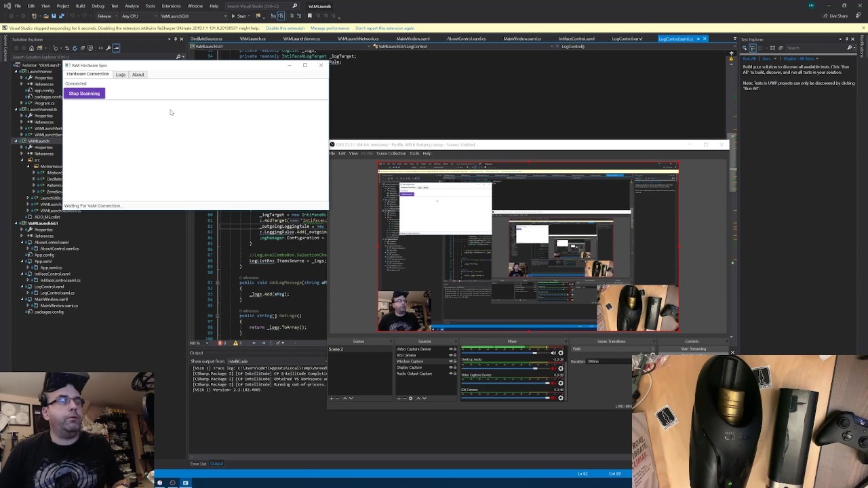This screenshot has height=488, width=868.
Task: Switch to the Logs tab in VaM Hardware Sync
Action: click(x=120, y=75)
